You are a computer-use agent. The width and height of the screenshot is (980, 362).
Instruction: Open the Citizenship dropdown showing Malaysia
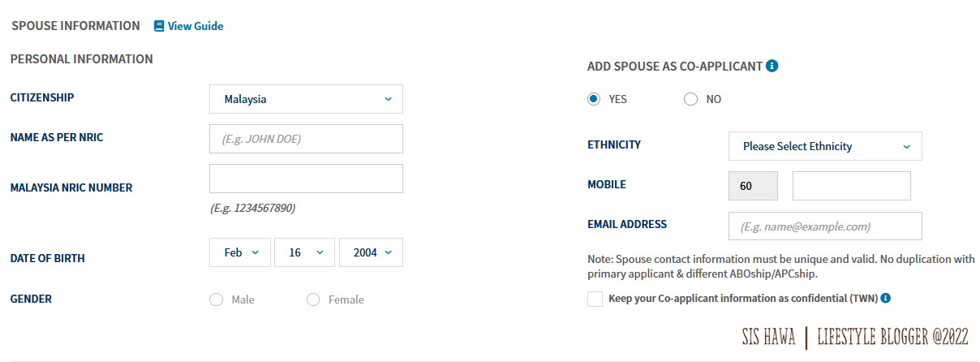point(306,99)
